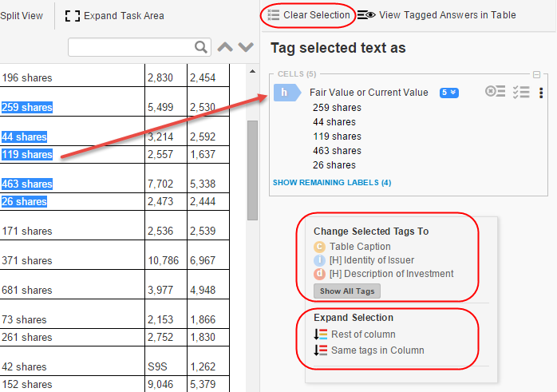Open the three-dot more options menu
Screen dimensions: 557x392
click(541, 93)
